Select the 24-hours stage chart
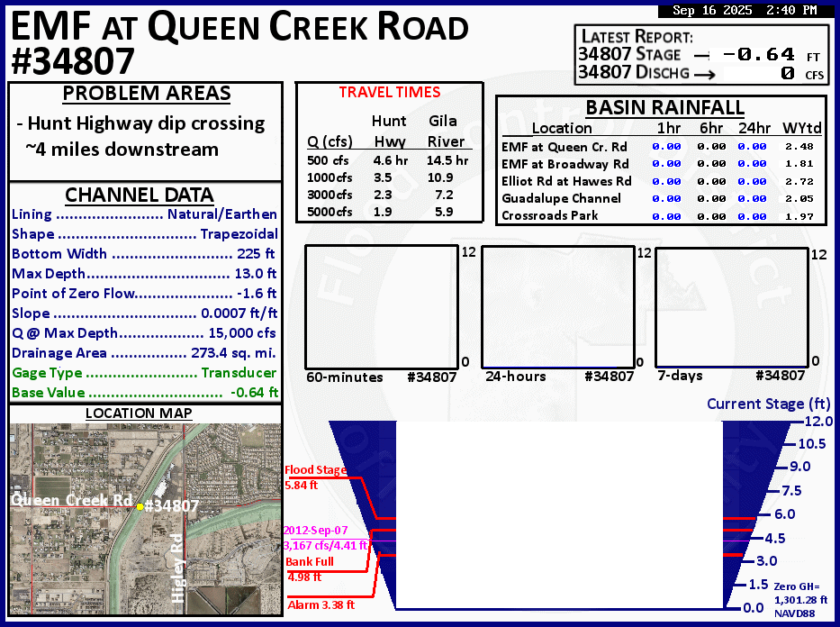This screenshot has width=840, height=627. [x=557, y=307]
